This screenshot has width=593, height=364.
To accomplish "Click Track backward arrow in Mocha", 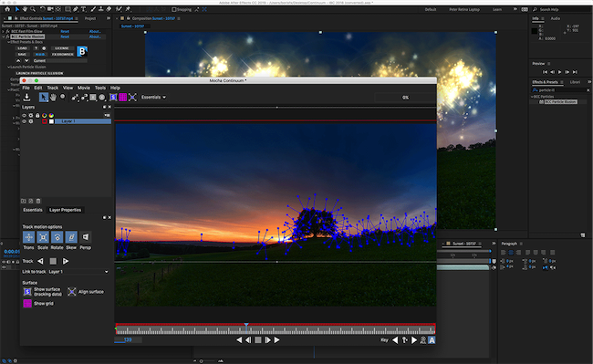I will pos(40,261).
